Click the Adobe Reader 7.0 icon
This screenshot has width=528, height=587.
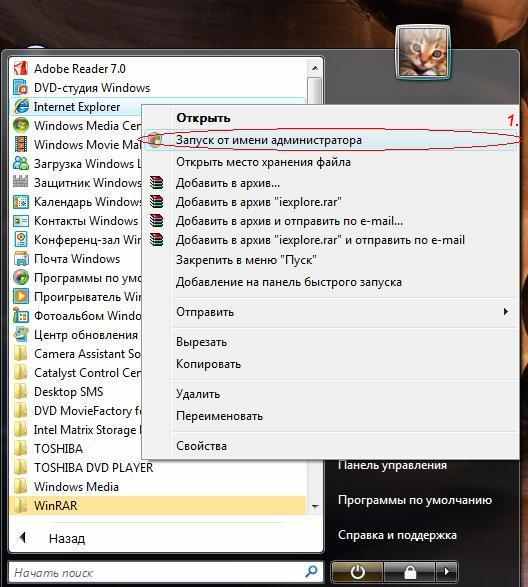click(x=21, y=69)
